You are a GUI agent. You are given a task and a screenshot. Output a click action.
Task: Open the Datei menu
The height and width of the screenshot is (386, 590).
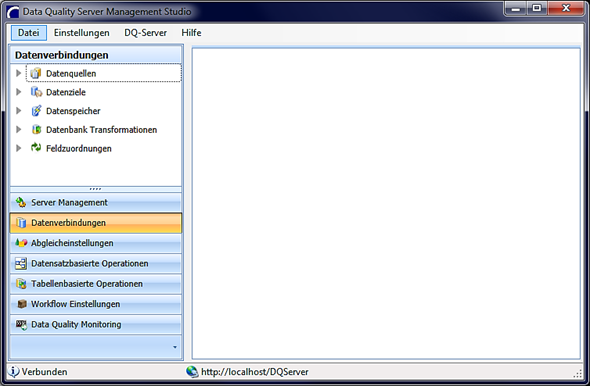point(29,33)
